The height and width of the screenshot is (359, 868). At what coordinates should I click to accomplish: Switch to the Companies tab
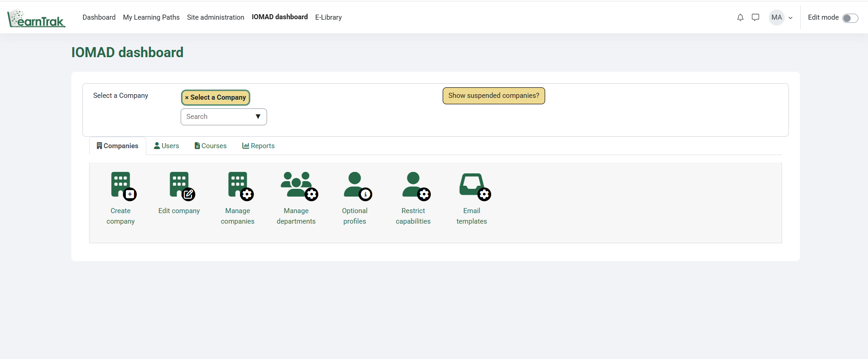(x=118, y=146)
